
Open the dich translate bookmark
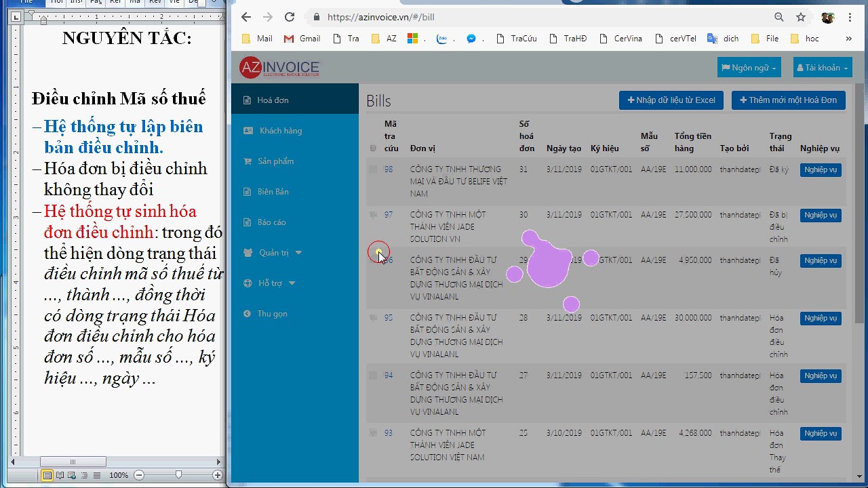click(723, 39)
